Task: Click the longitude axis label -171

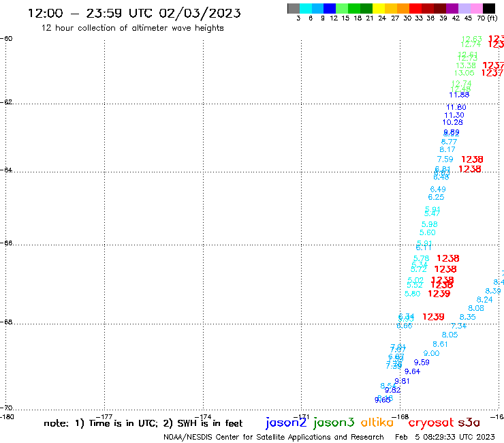Action: tap(301, 416)
